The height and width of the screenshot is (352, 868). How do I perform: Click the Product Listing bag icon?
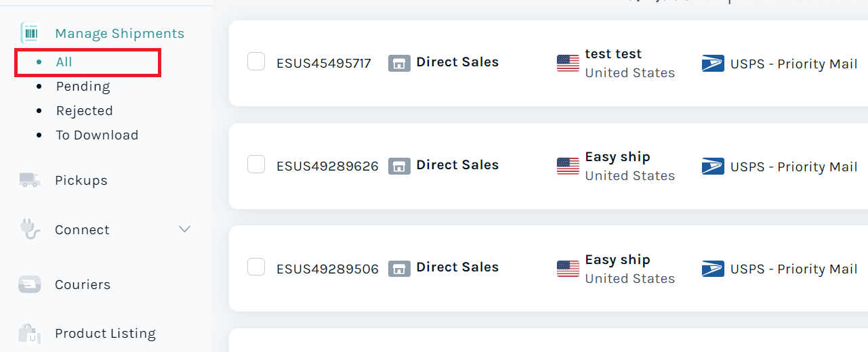(30, 333)
